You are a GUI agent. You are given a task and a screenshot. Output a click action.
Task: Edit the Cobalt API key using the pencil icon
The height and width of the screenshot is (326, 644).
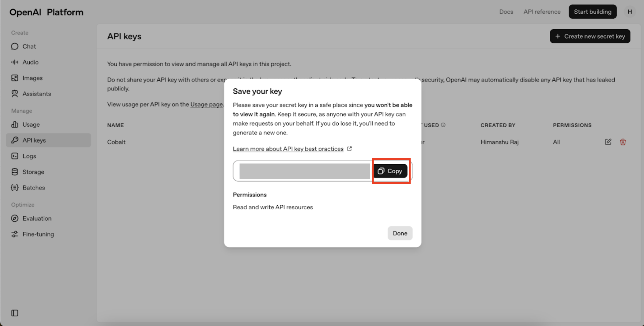tap(608, 142)
